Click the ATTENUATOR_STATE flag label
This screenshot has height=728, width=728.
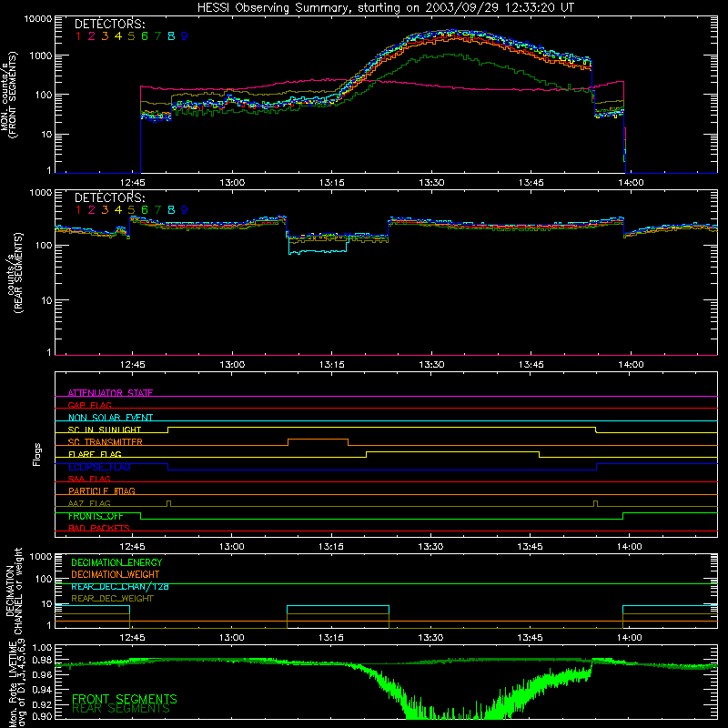pos(110,393)
